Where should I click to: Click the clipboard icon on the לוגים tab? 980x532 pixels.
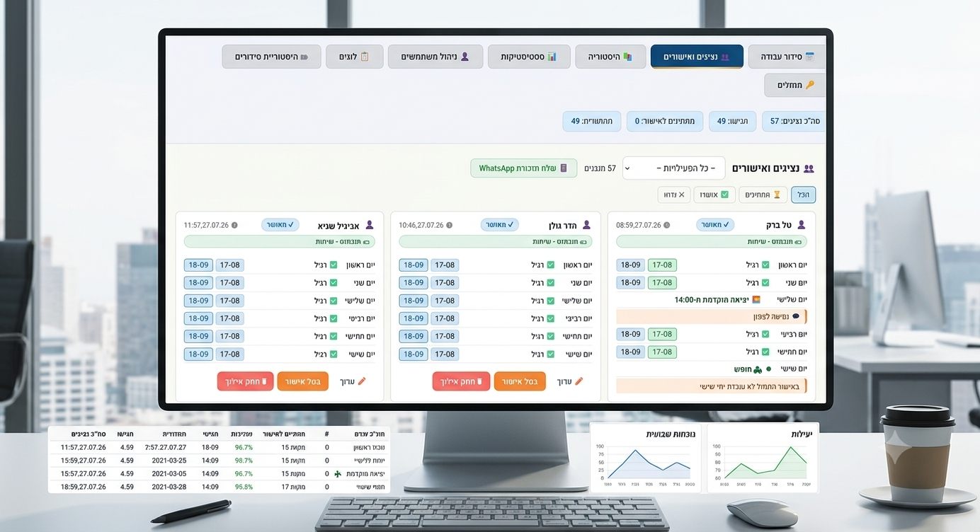(x=365, y=57)
